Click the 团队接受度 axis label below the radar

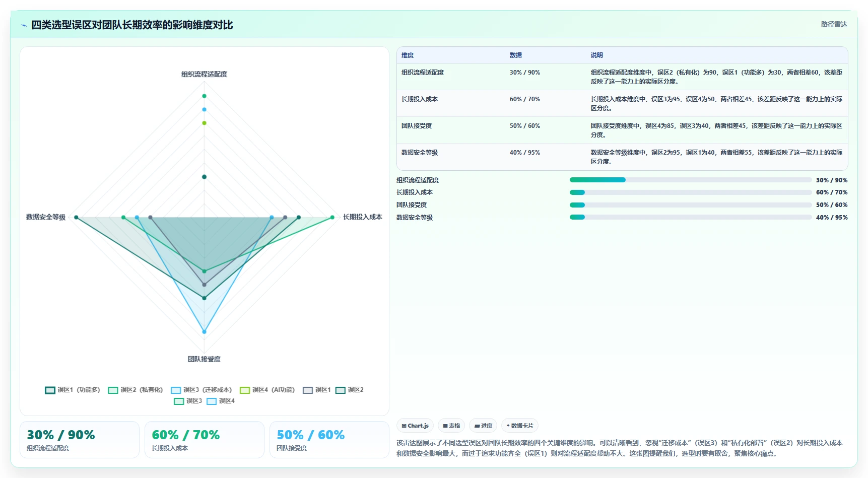pos(204,359)
